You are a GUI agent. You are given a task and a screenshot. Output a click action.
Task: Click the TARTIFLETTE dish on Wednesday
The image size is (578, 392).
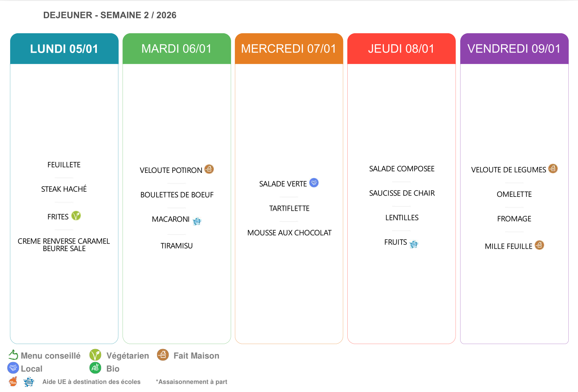(x=289, y=208)
